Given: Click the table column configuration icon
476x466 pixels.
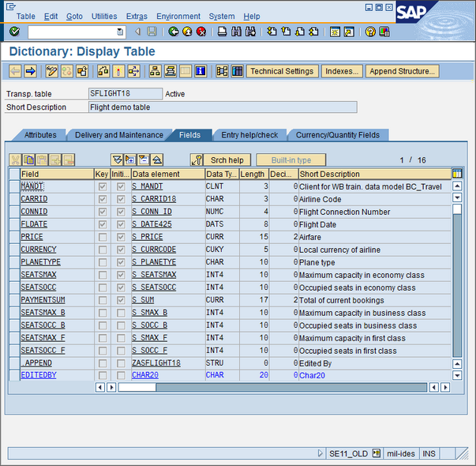Looking at the screenshot, I should tap(457, 174).
